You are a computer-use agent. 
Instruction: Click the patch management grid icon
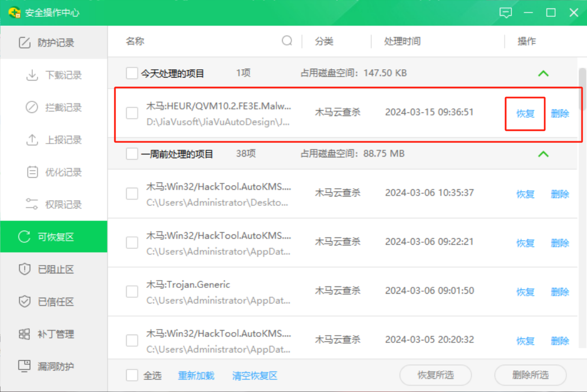coord(24,334)
